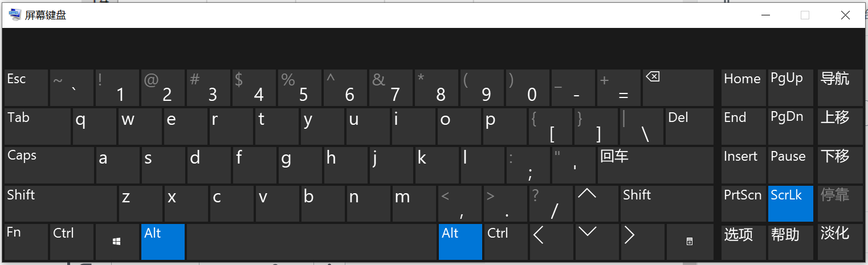Click the spacebar key
Screen dimensions: 868x265
pyautogui.click(x=312, y=242)
